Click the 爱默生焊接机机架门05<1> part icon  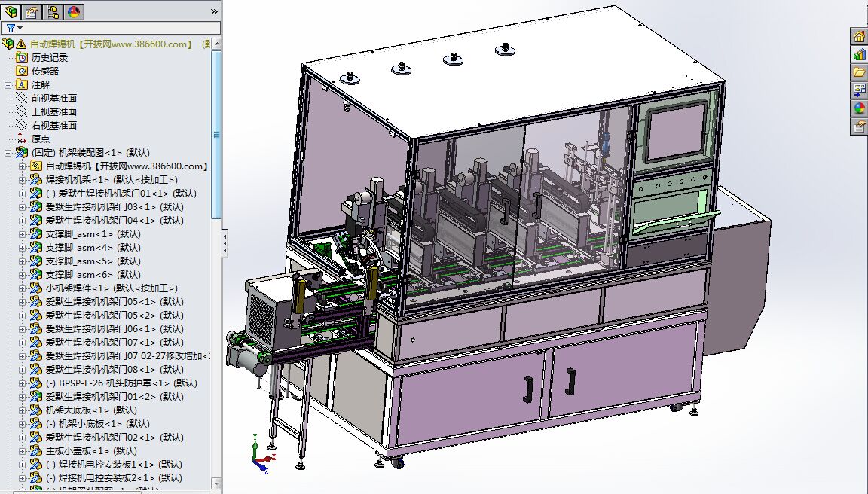point(36,301)
